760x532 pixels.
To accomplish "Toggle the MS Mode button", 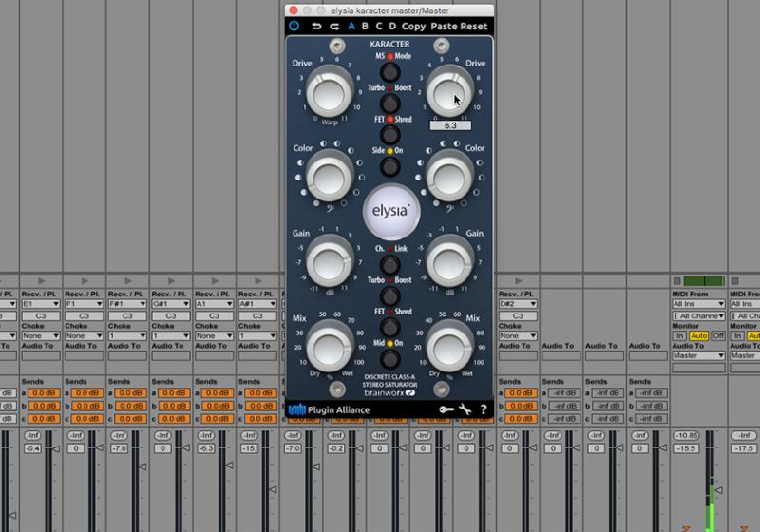I will 389,72.
